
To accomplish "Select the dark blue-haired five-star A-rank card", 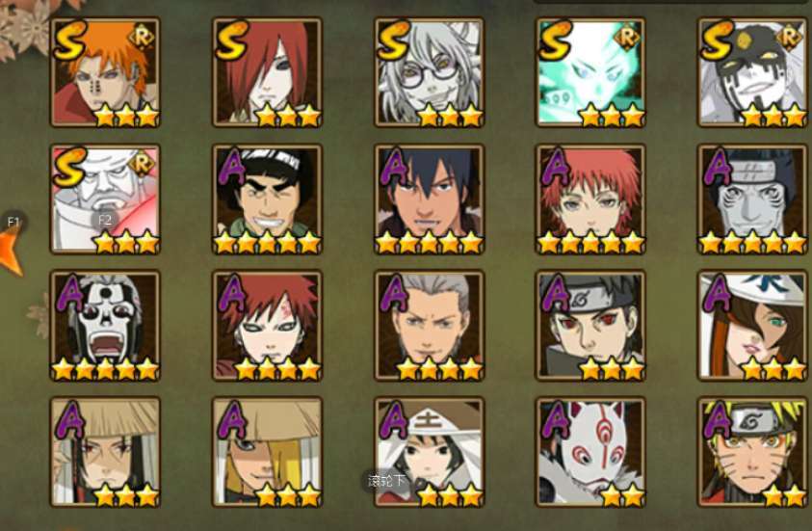I will point(430,199).
